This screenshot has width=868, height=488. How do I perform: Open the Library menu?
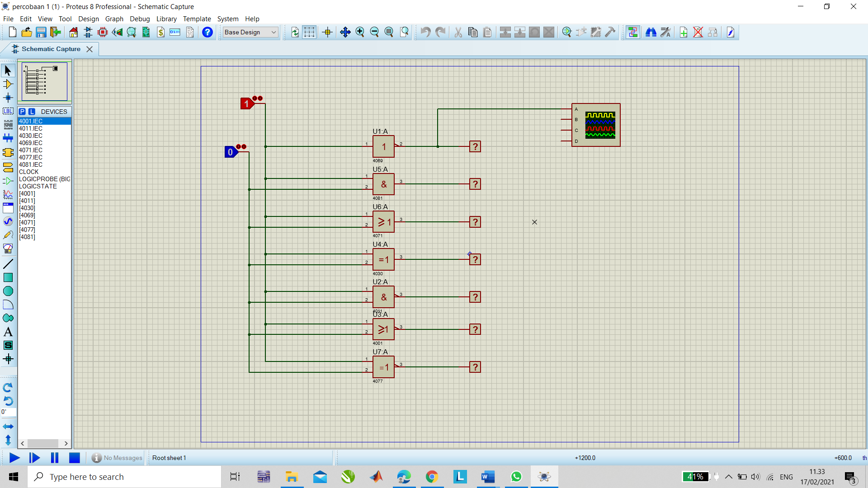[166, 19]
